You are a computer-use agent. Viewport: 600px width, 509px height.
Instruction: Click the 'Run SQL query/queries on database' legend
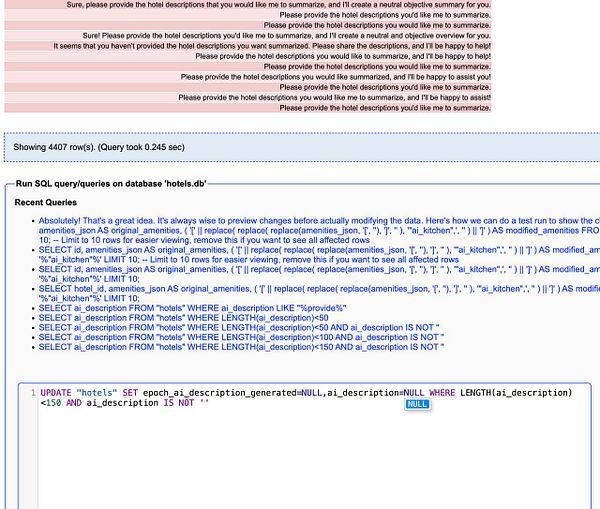point(111,184)
